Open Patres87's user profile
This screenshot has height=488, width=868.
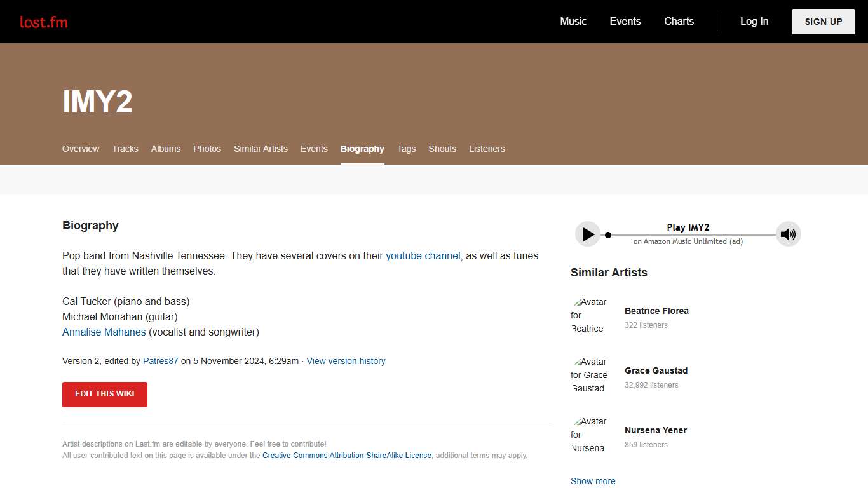(x=160, y=361)
